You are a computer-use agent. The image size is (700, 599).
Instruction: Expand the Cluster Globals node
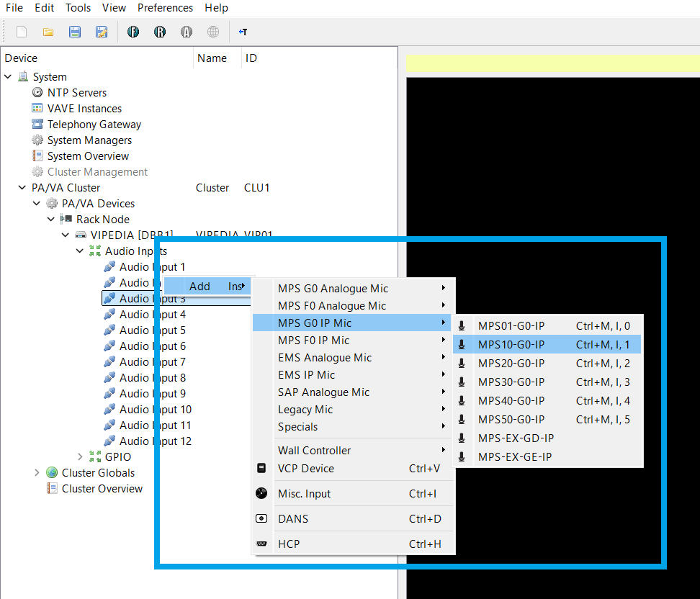37,473
